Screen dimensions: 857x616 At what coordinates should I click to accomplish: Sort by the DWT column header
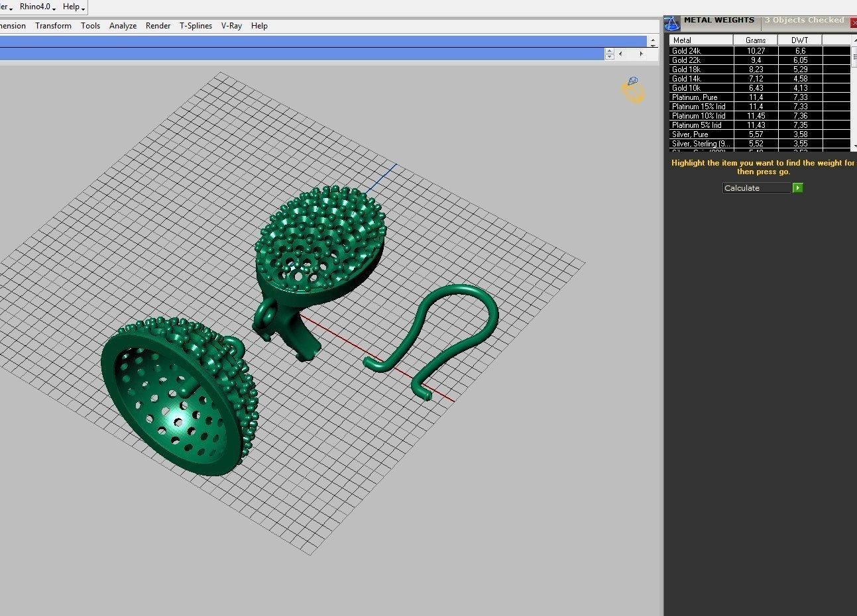[800, 40]
